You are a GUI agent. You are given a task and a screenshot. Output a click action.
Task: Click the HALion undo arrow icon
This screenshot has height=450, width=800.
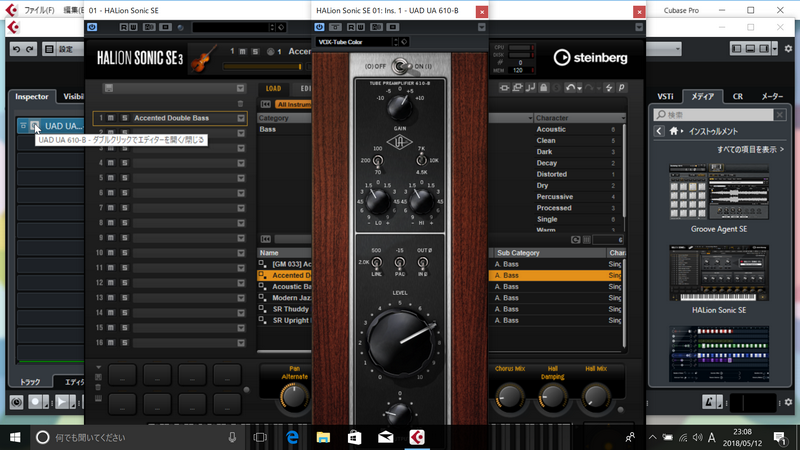(570, 88)
